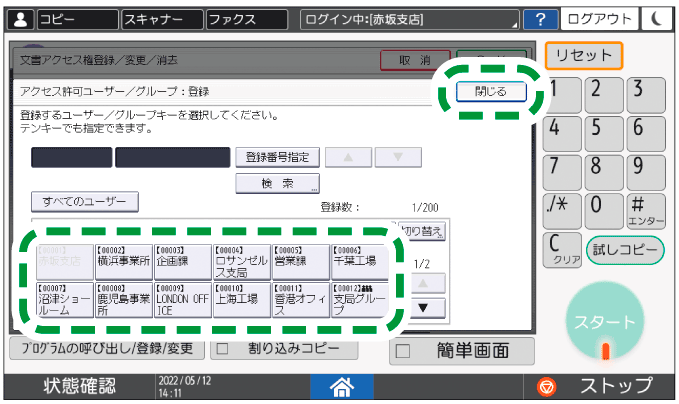The height and width of the screenshot is (404, 679).
Task: Tap the left dark entry field
Action: pyautogui.click(x=71, y=157)
